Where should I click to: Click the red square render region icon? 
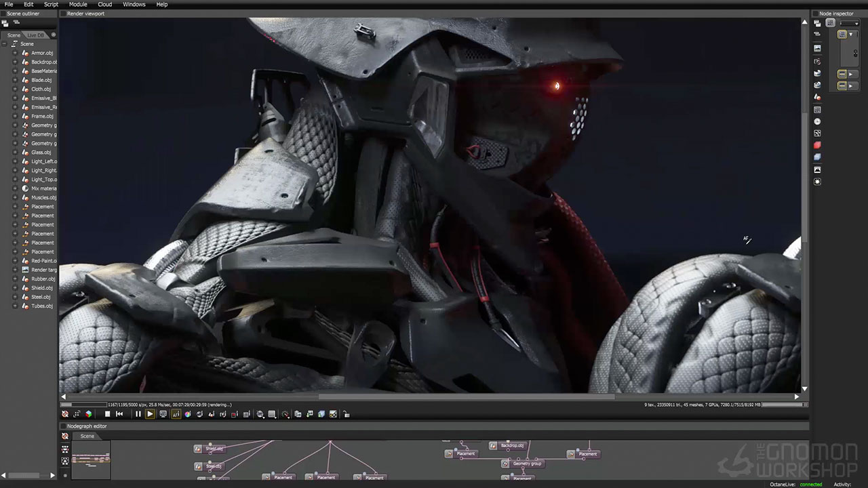click(235, 414)
